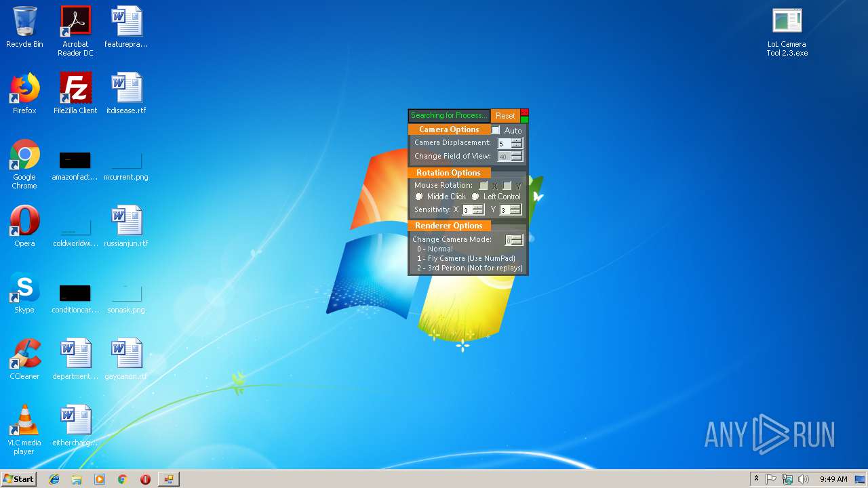This screenshot has width=868, height=488.
Task: Increase Camera Displacement with up arrow
Action: coord(517,141)
